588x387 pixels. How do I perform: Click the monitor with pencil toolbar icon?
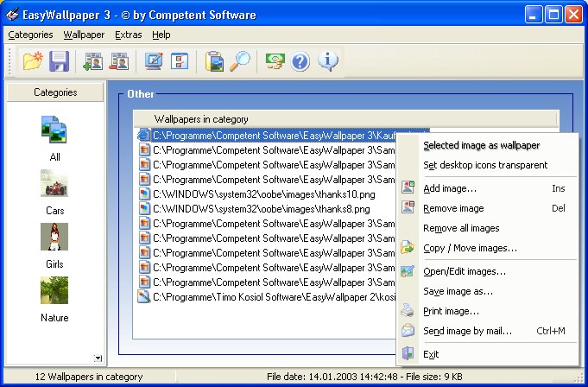[154, 61]
